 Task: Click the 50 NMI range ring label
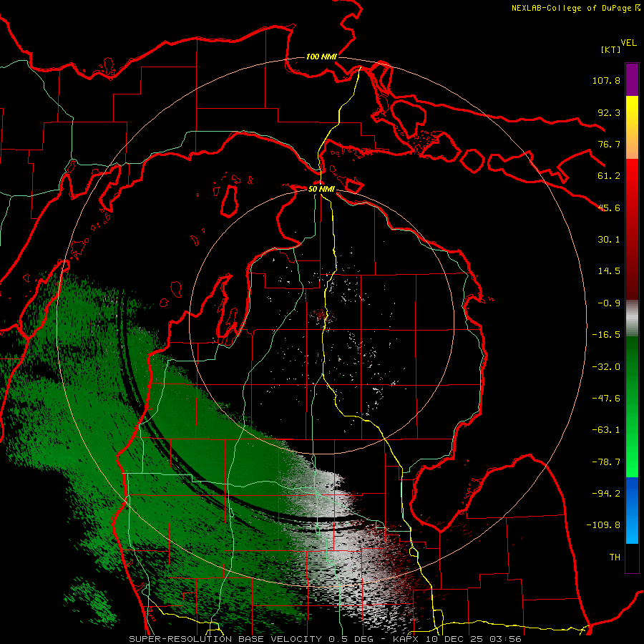click(321, 190)
